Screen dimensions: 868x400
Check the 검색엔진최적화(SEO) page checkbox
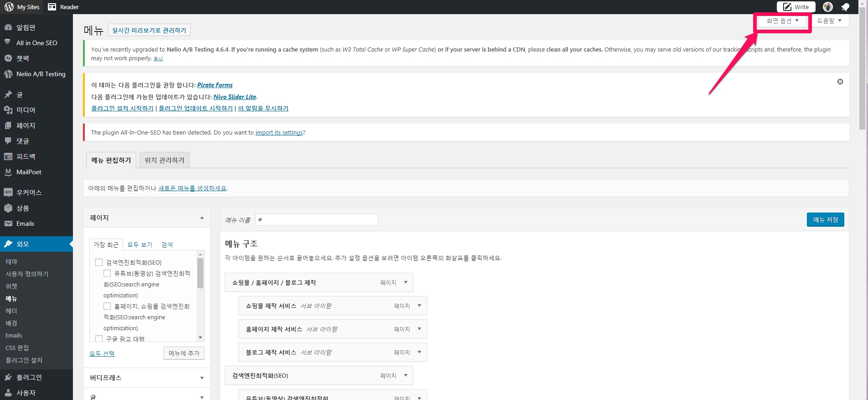pos(99,262)
